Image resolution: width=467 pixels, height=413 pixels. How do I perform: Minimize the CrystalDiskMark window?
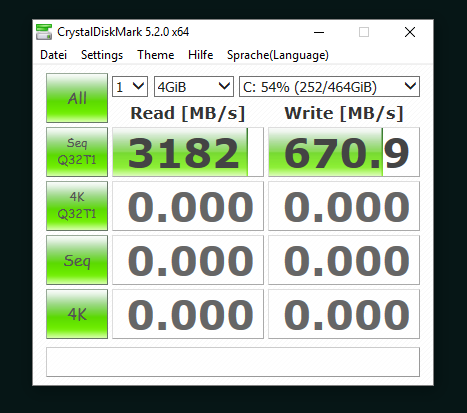[319, 32]
